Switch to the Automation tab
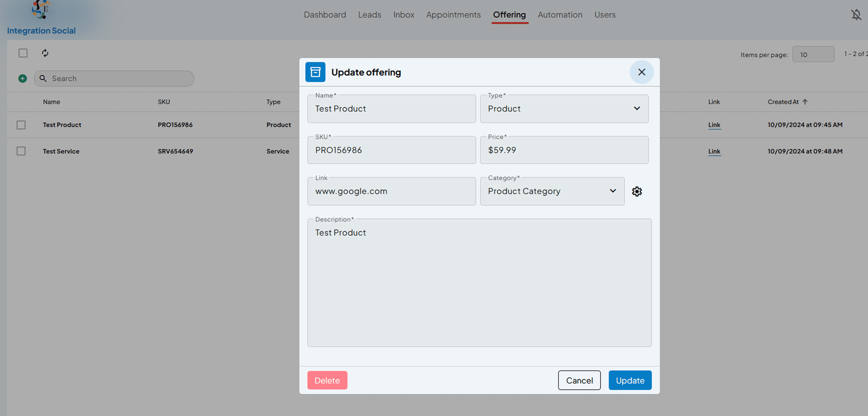This screenshot has width=868, height=416. pos(559,15)
